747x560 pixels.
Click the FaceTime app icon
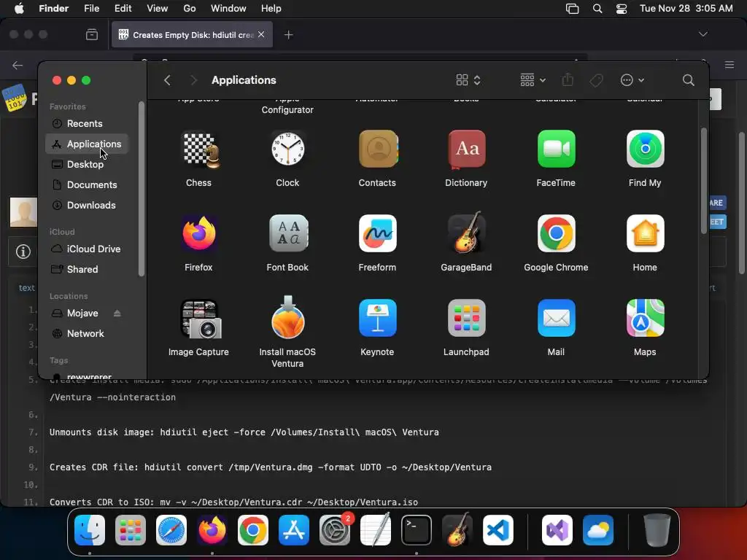[556, 149]
